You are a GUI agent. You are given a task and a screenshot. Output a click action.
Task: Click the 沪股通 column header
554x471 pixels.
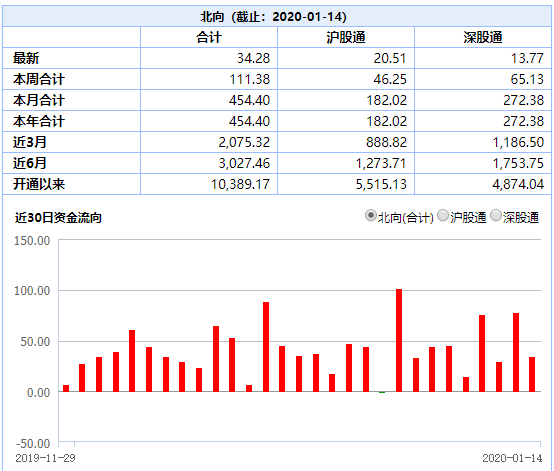pos(346,37)
